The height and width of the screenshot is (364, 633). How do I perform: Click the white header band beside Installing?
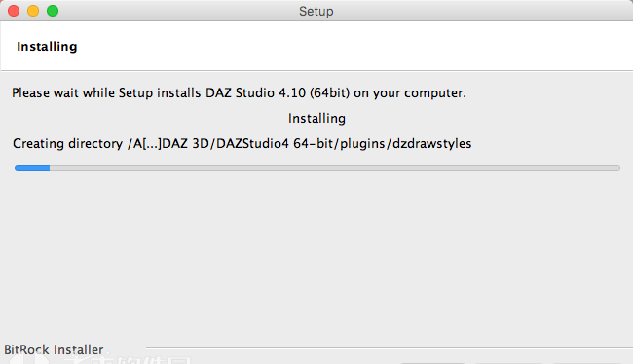coord(355,46)
